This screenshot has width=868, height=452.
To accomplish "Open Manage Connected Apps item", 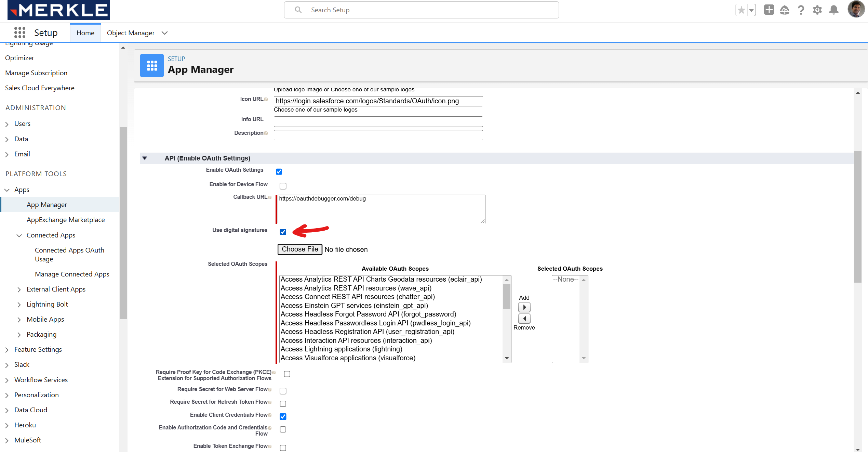I will (72, 274).
